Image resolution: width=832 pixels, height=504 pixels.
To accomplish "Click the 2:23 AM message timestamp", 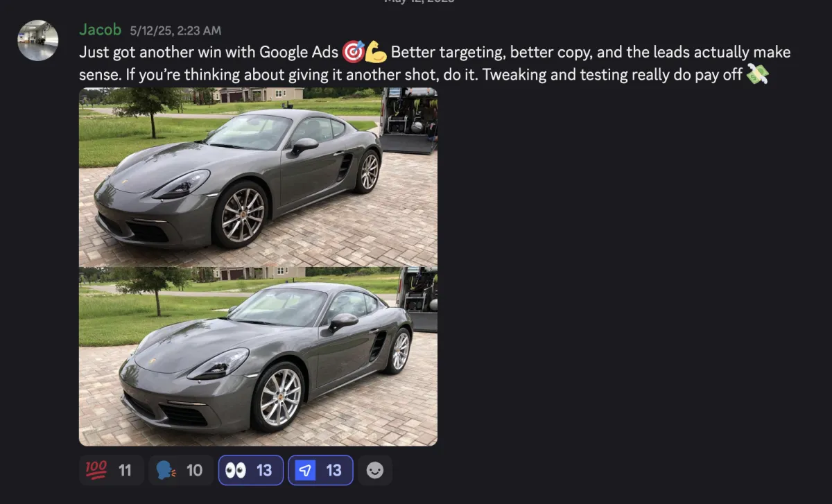I will click(x=176, y=31).
